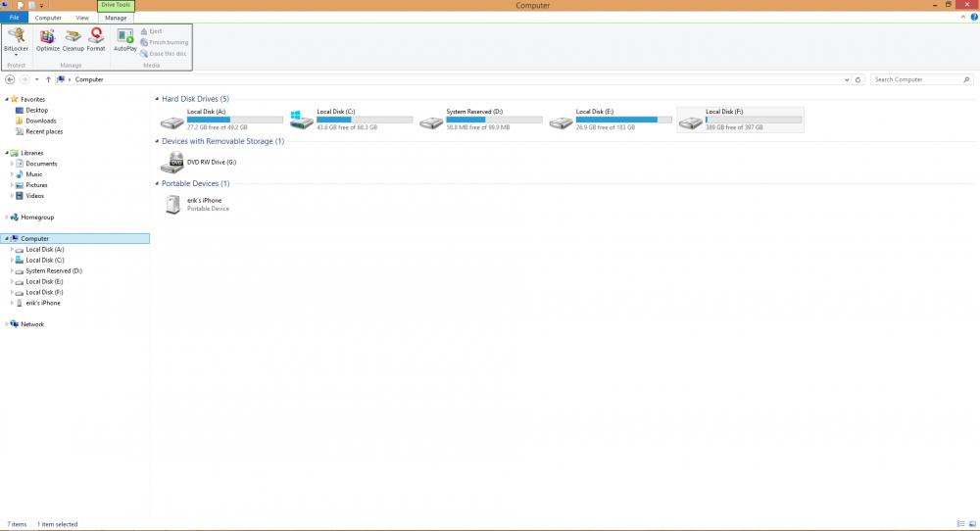Select erik's iPhone portable device icon

point(171,204)
